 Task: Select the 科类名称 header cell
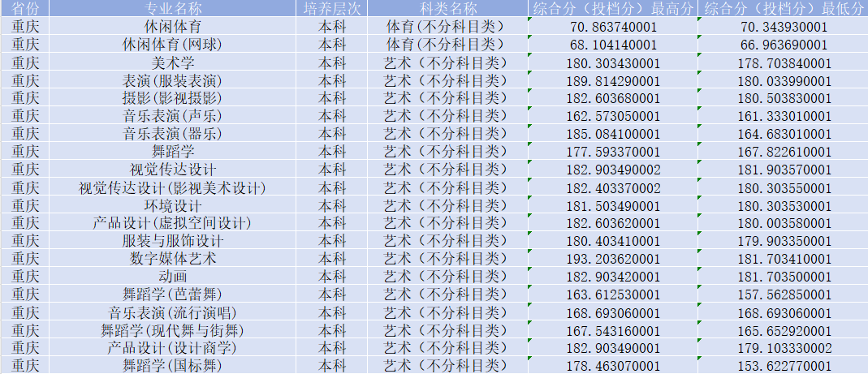tap(447, 8)
